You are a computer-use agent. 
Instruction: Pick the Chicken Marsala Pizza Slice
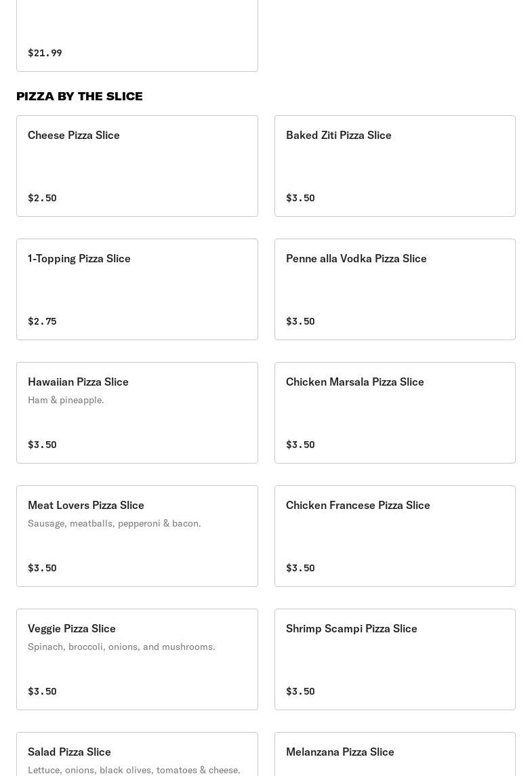[394, 412]
